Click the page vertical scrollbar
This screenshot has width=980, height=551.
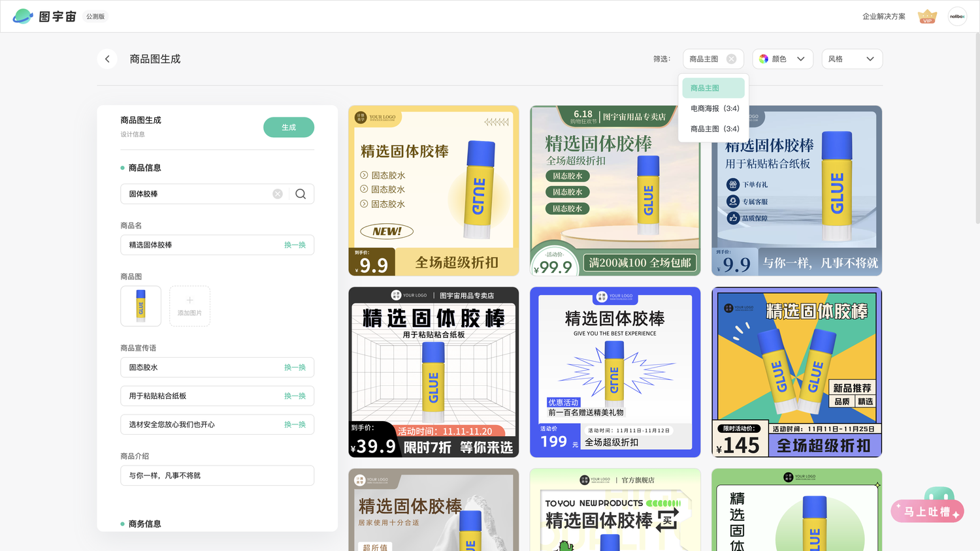(x=977, y=127)
